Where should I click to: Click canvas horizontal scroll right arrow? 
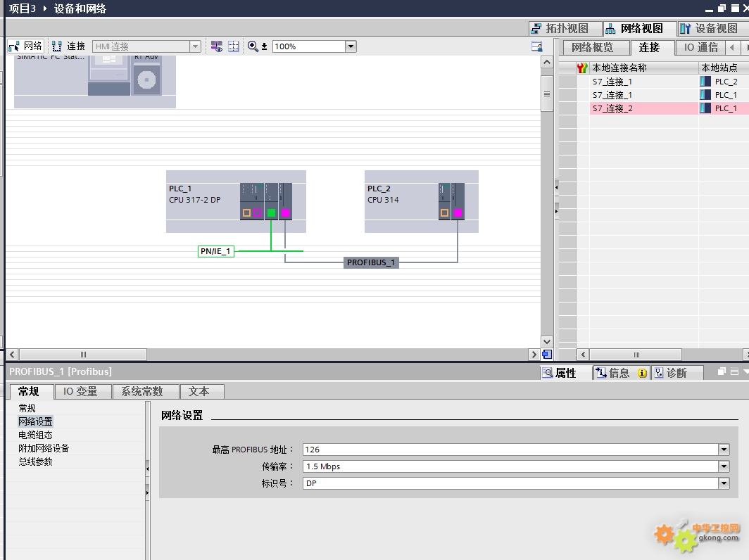click(534, 355)
